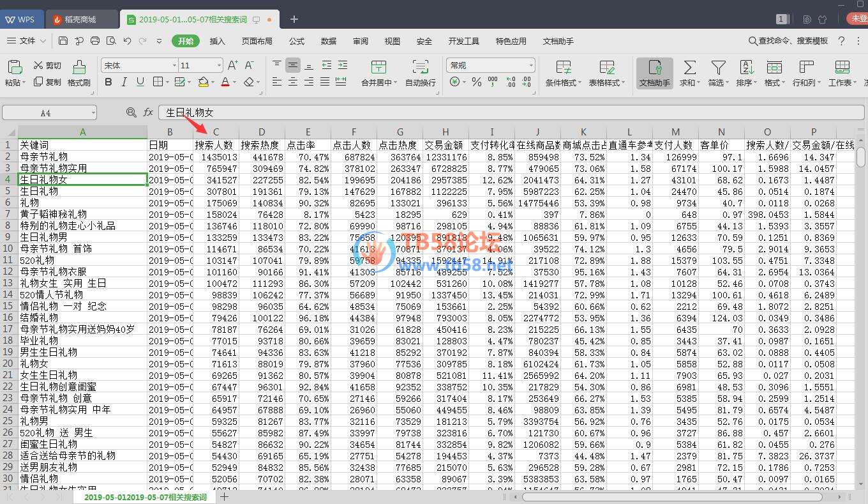This screenshot has height=504, width=868.
Task: Click the Sort (排序) A-Z icon
Action: (x=746, y=67)
